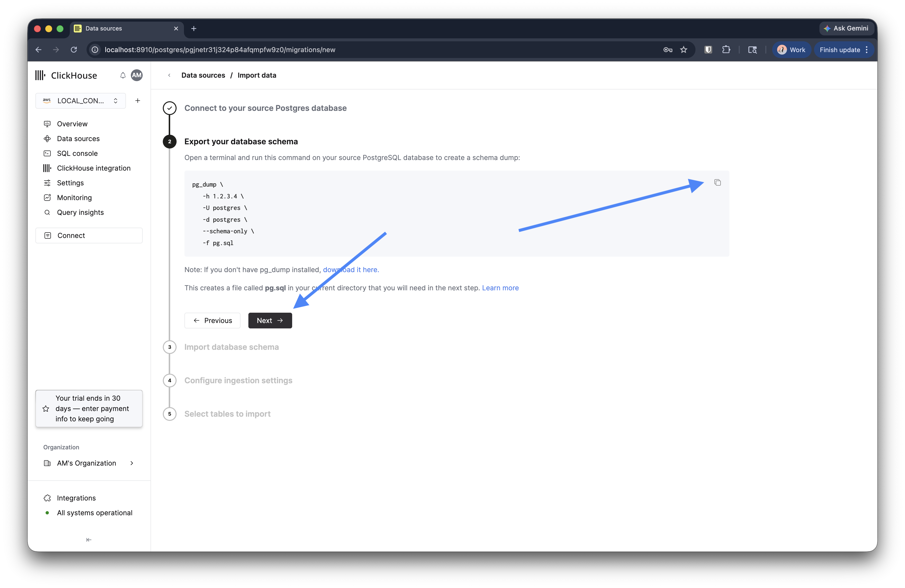
Task: Click Ask Gemini
Action: 846,29
